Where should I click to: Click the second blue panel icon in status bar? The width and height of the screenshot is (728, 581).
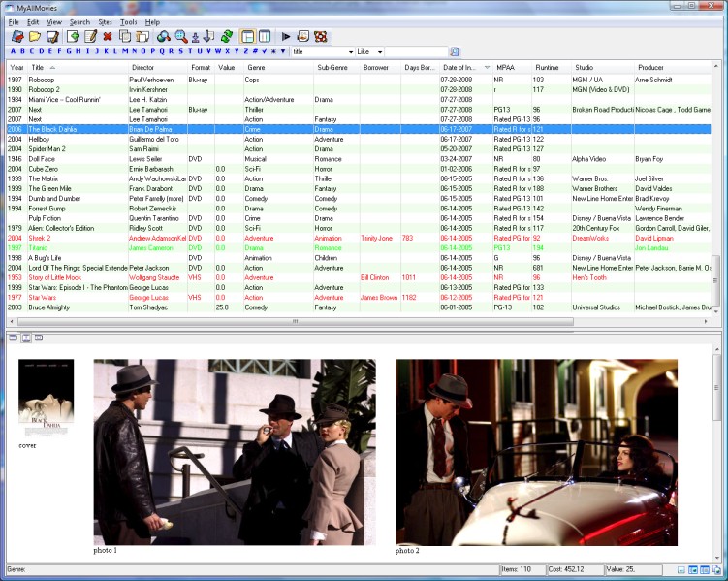[x=705, y=570]
